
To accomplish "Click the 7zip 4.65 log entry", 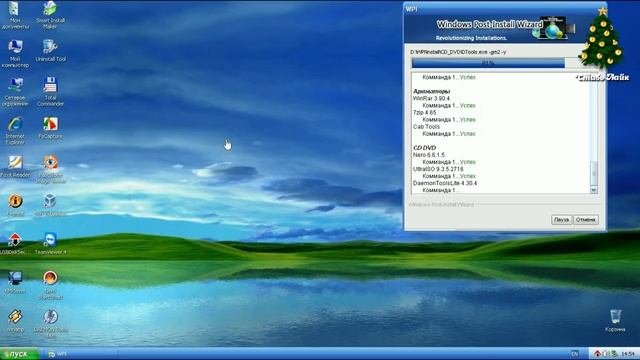I will pyautogui.click(x=424, y=112).
